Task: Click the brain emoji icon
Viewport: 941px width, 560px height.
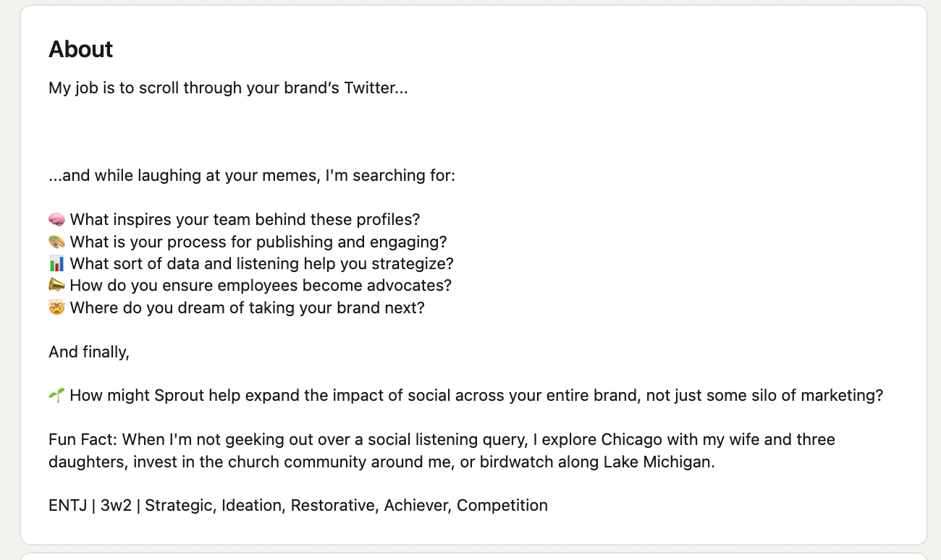Action: [x=56, y=219]
